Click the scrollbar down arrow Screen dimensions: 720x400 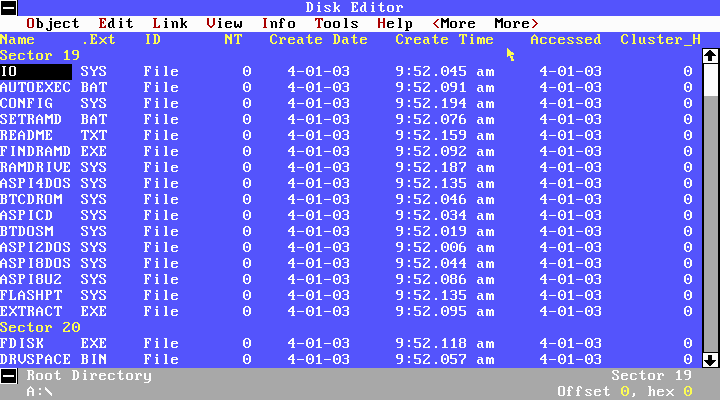(710, 360)
